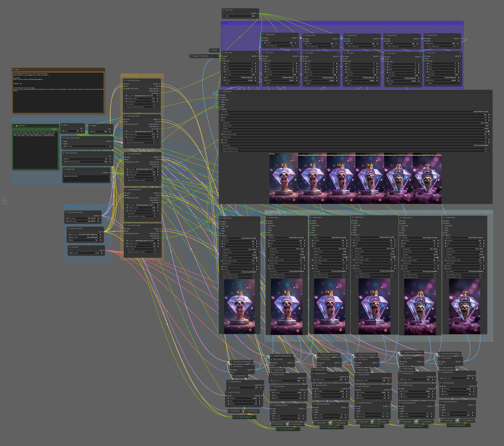Toggle force_fetch on the topmost LoraLoaderVanilla node
This screenshot has width=504, height=446.
point(157,104)
